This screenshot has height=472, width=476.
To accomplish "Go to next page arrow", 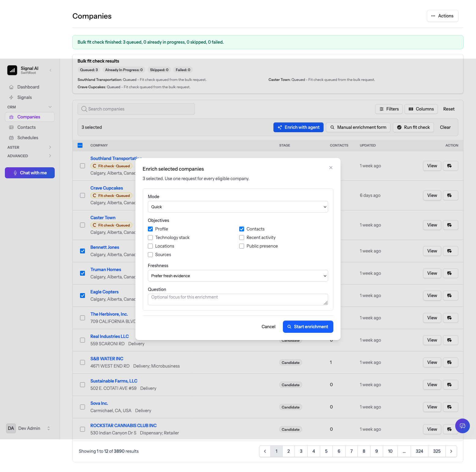I will (451, 451).
